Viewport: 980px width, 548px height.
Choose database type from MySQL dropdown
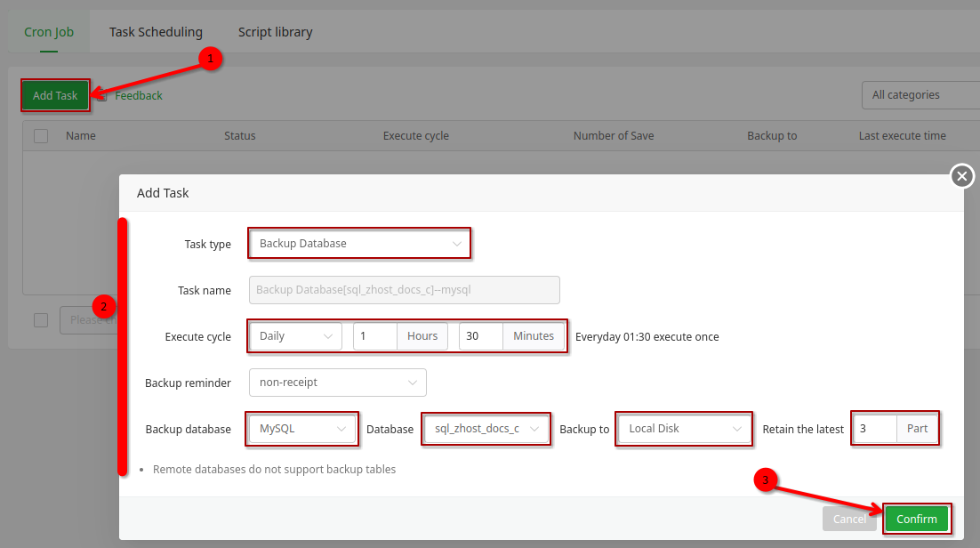pyautogui.click(x=302, y=429)
